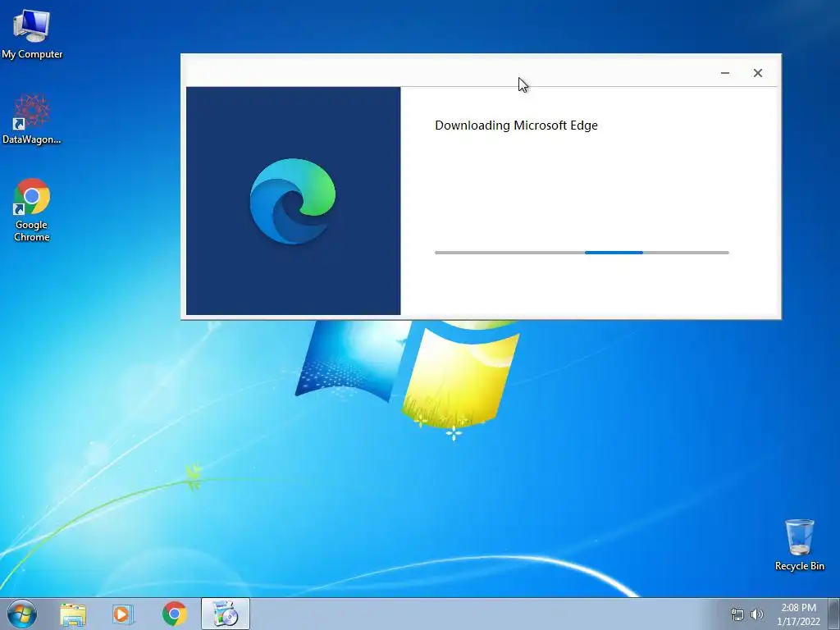Screen dimensions: 840x630
Task: Close the Edge installer window
Action: pos(757,73)
